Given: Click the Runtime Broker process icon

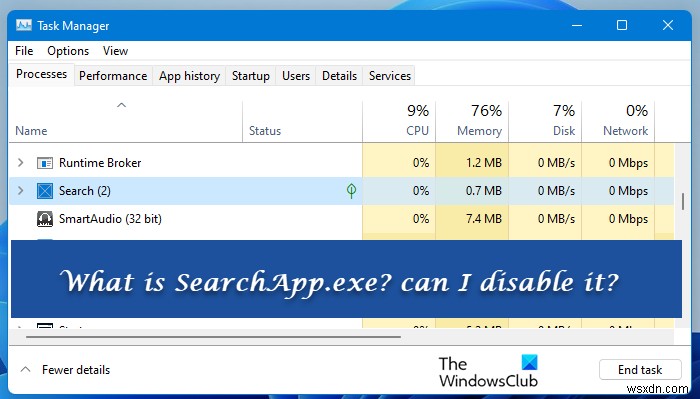Looking at the screenshot, I should point(45,163).
